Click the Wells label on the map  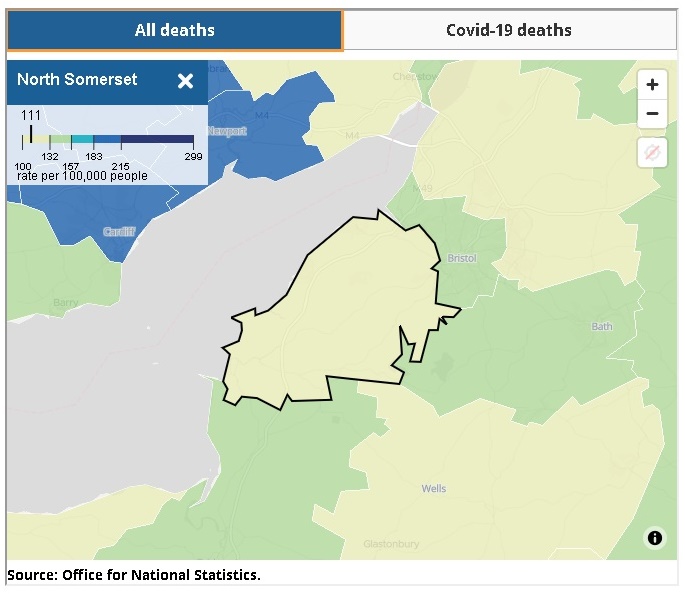(433, 488)
